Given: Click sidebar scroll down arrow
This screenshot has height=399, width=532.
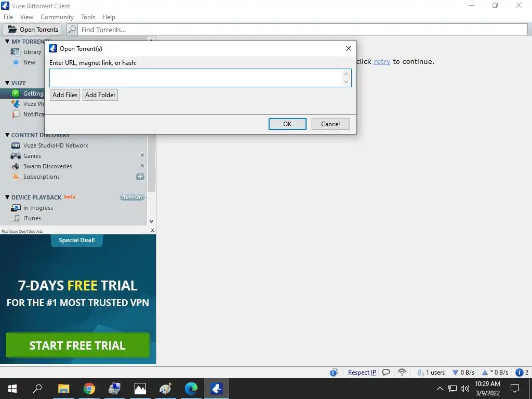Looking at the screenshot, I should pyautogui.click(x=152, y=221).
